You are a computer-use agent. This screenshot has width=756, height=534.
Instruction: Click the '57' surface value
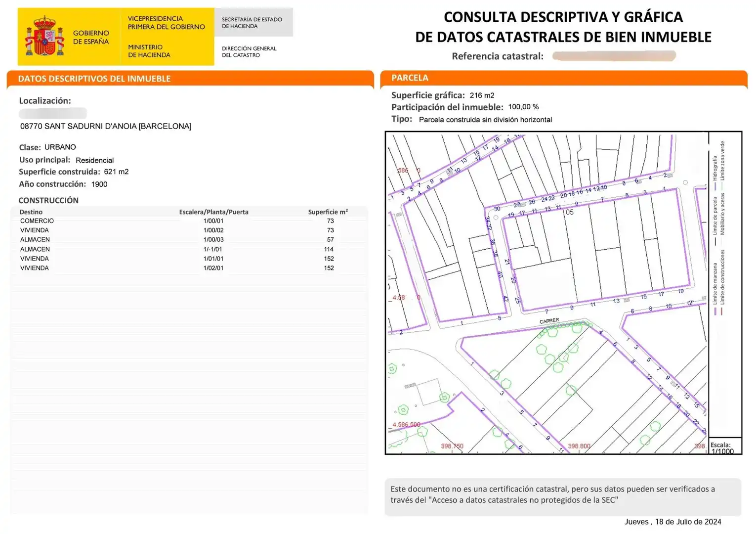331,240
